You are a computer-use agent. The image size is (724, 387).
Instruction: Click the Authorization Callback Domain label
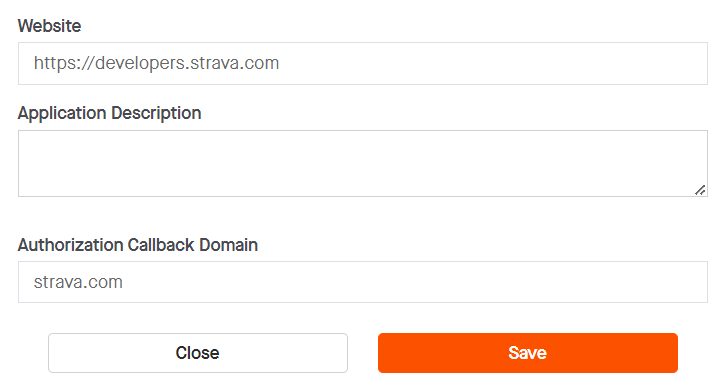138,245
